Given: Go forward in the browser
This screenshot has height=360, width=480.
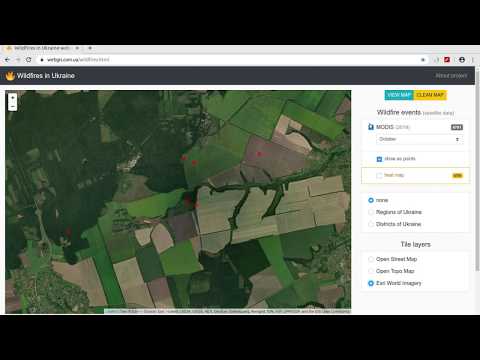Looking at the screenshot, I should [18, 60].
